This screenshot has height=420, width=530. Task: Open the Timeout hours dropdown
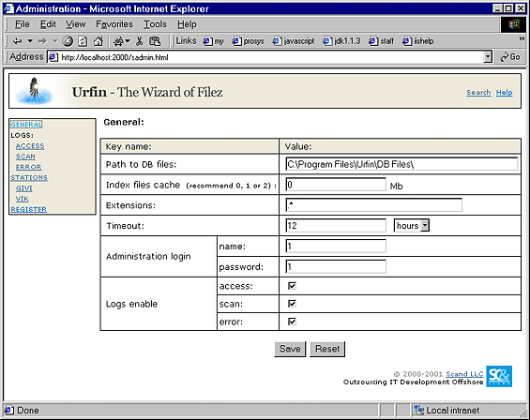pyautogui.click(x=412, y=225)
